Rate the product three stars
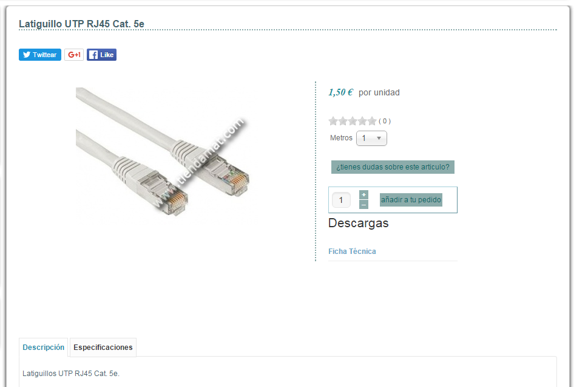The image size is (588, 387). (x=353, y=121)
